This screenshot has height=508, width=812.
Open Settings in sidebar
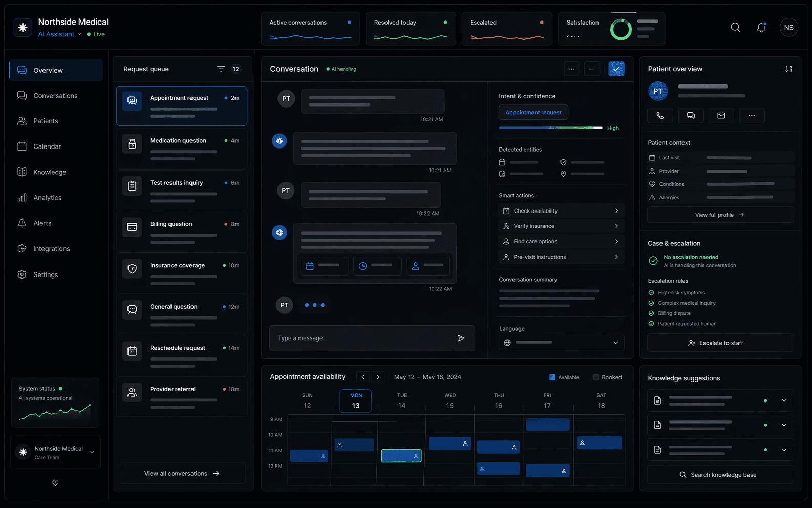pyautogui.click(x=56, y=274)
